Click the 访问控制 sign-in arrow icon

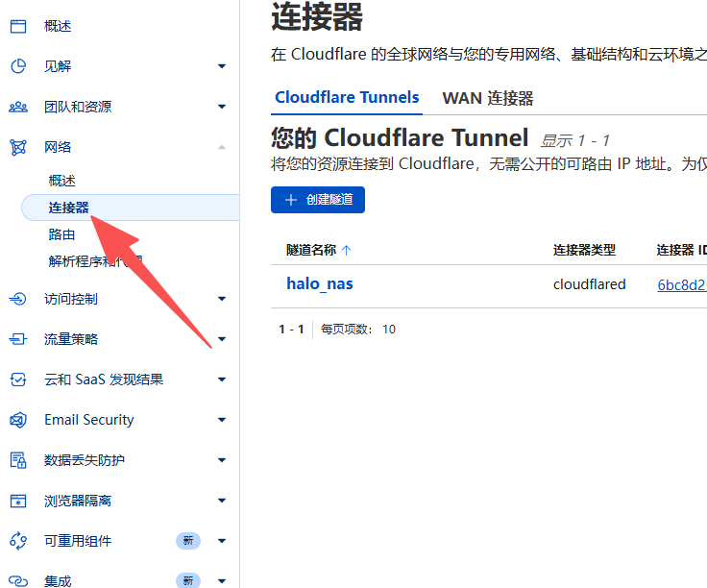18,299
